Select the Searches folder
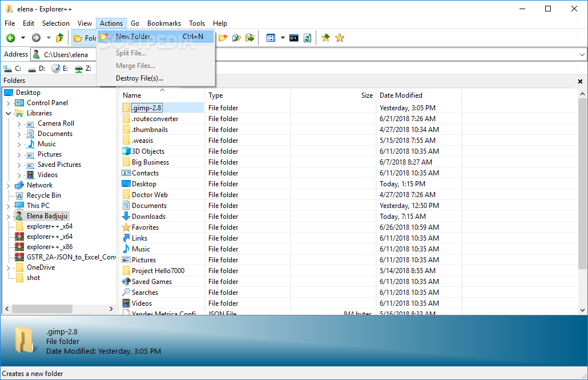 (x=145, y=293)
